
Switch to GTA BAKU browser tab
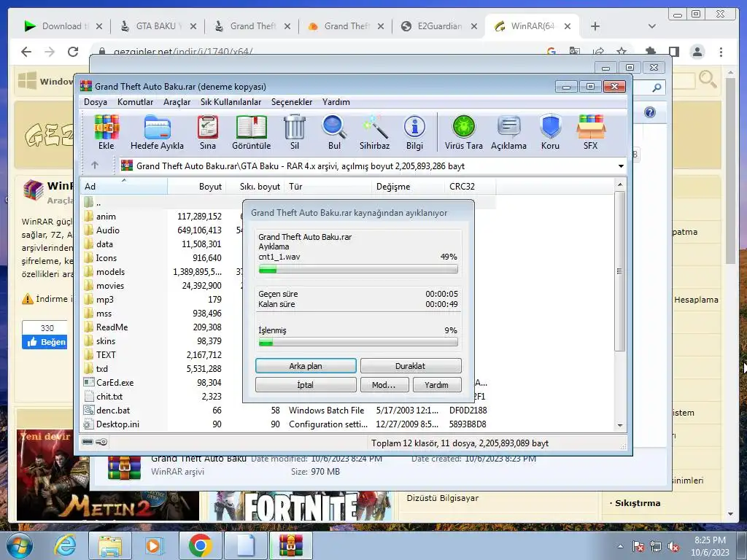pyautogui.click(x=158, y=26)
